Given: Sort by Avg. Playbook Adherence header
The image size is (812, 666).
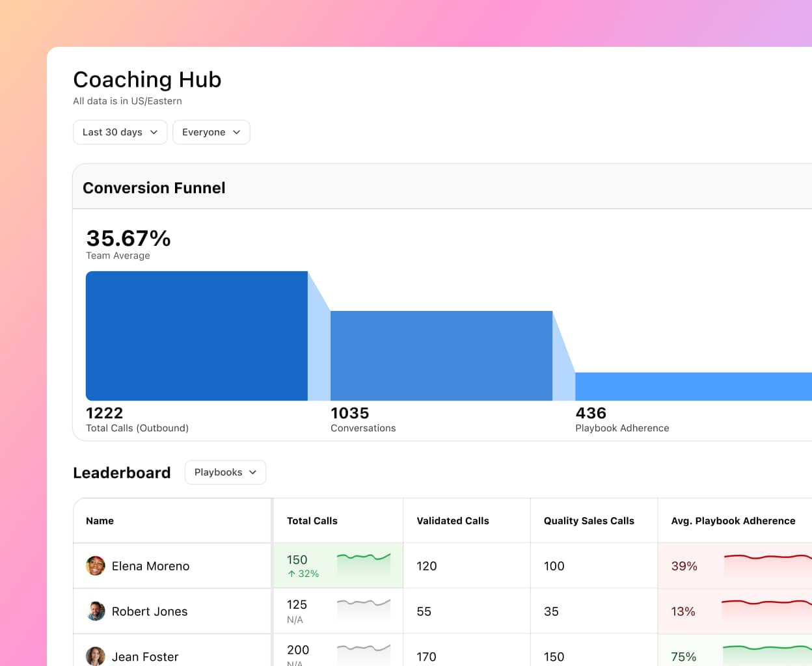Looking at the screenshot, I should (733, 521).
